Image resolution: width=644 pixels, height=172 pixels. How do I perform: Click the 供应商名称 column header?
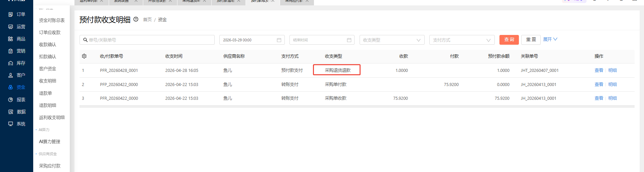click(x=234, y=56)
